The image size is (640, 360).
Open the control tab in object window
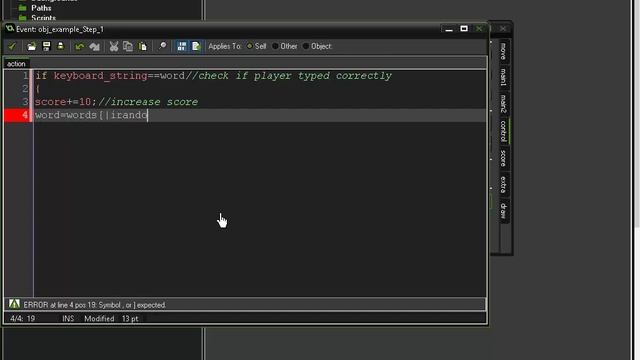[x=503, y=131]
